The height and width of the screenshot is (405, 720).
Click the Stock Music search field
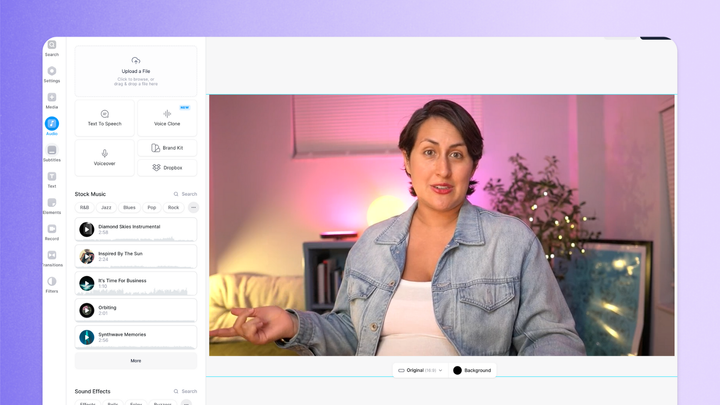coord(185,194)
